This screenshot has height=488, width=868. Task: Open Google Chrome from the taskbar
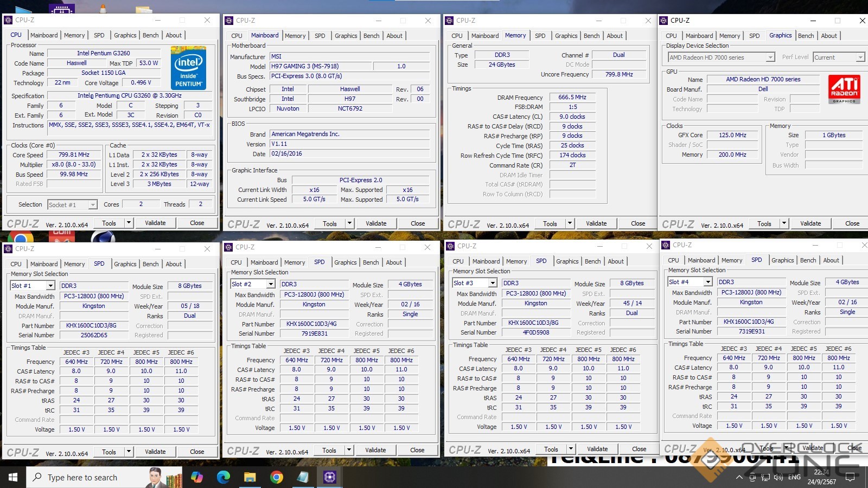pos(276,477)
